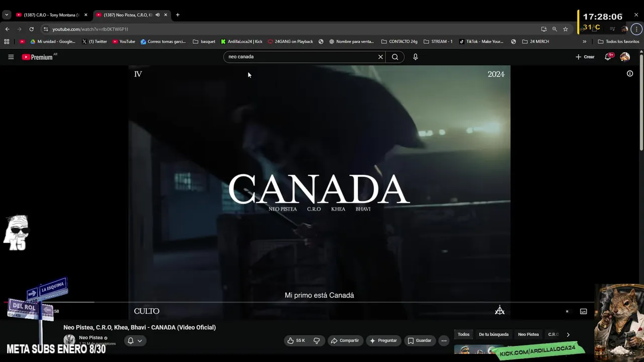The width and height of the screenshot is (644, 362).
Task: Select the Neo Pistea filter chip
Action: pyautogui.click(x=528, y=334)
